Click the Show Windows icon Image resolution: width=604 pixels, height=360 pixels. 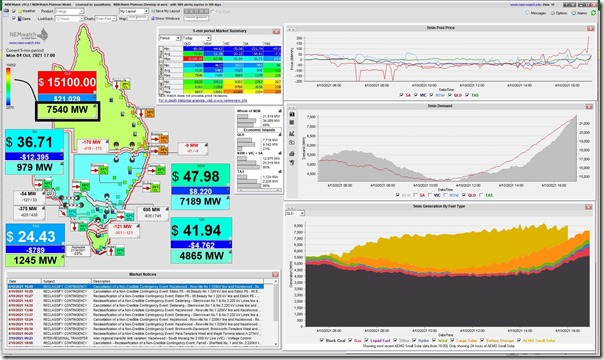coord(153,18)
